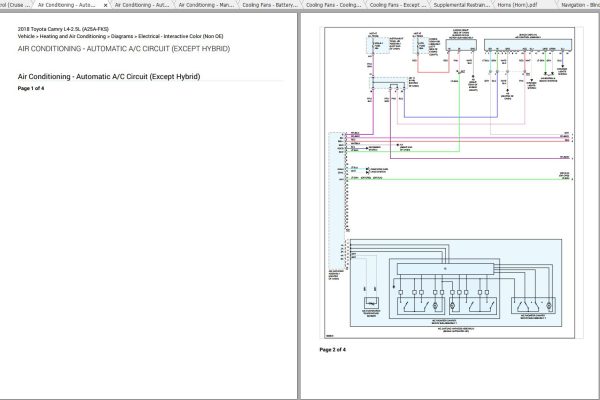Go to Cooling Fans - Except tab
Viewport: 600px width, 400px height.
pos(399,5)
